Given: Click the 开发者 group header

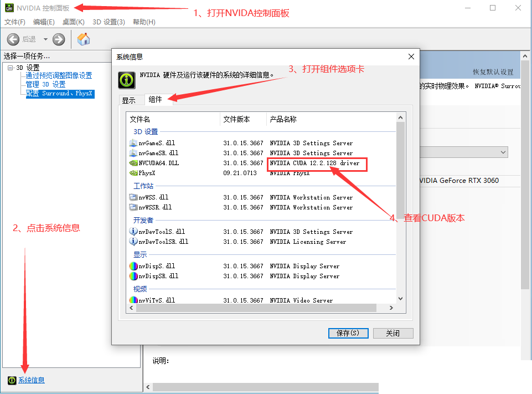Looking at the screenshot, I should tap(143, 220).
